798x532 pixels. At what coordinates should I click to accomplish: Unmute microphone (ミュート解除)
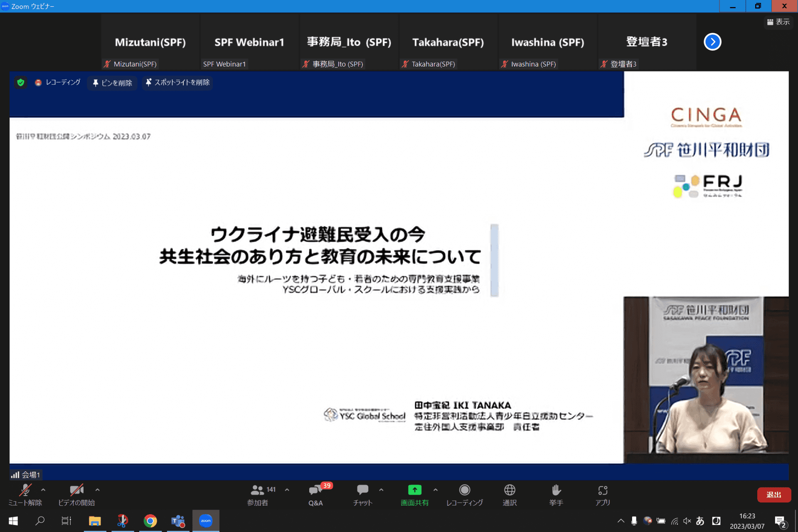25,491
